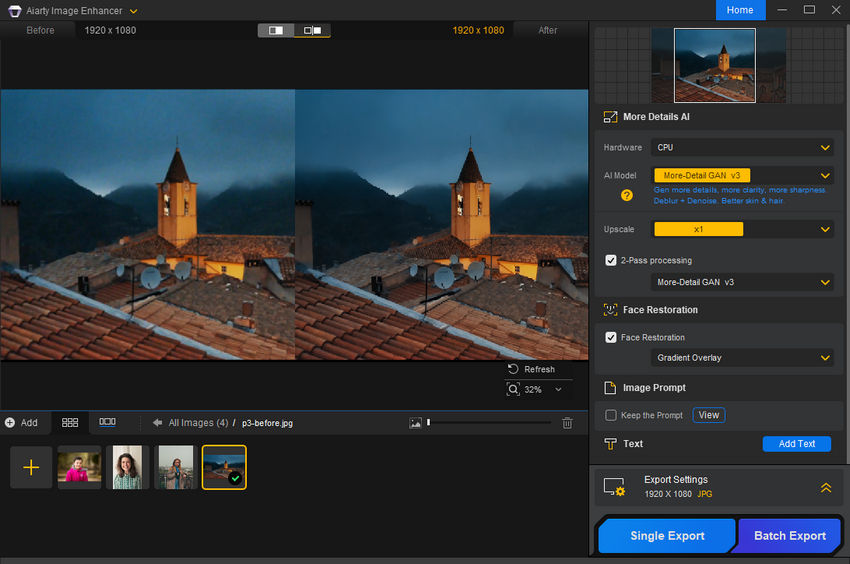The width and height of the screenshot is (850, 564).
Task: Click the Aiarty logo icon in the title bar
Action: 15,11
